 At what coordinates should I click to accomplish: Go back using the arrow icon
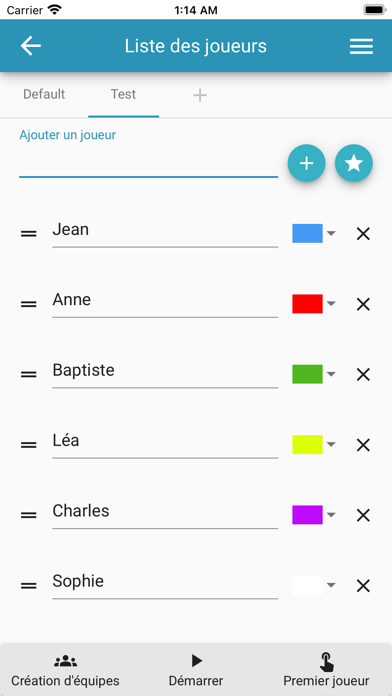(x=31, y=46)
